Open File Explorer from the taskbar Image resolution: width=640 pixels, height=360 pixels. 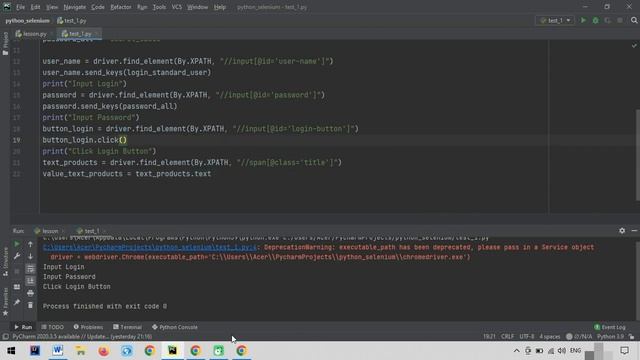(80, 351)
